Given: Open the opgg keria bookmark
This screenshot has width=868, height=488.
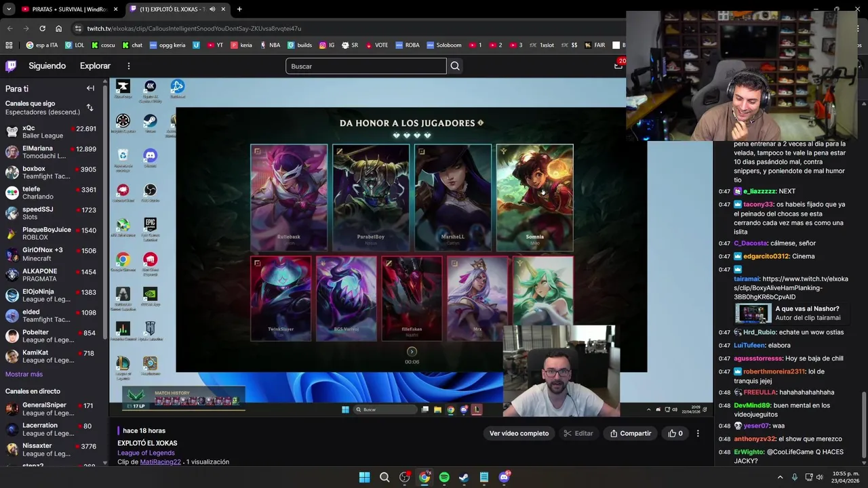Looking at the screenshot, I should click(x=167, y=45).
